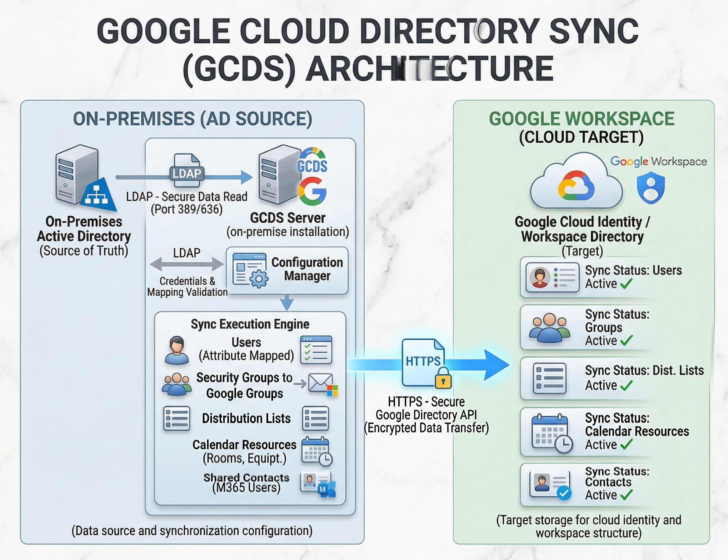Screen dimensions: 728x560
Task: Click the Google G logo beside GCDS Server
Action: click(x=312, y=191)
